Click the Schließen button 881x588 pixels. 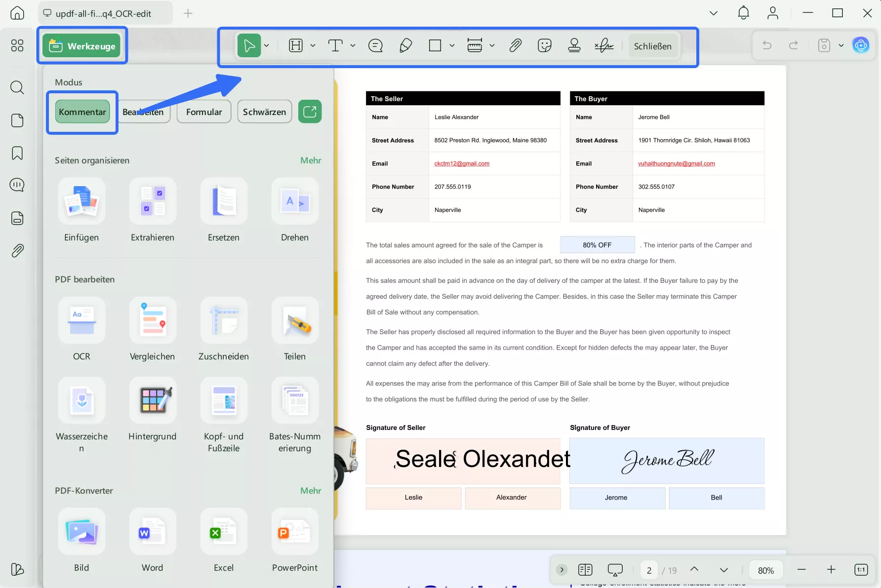pyautogui.click(x=653, y=45)
